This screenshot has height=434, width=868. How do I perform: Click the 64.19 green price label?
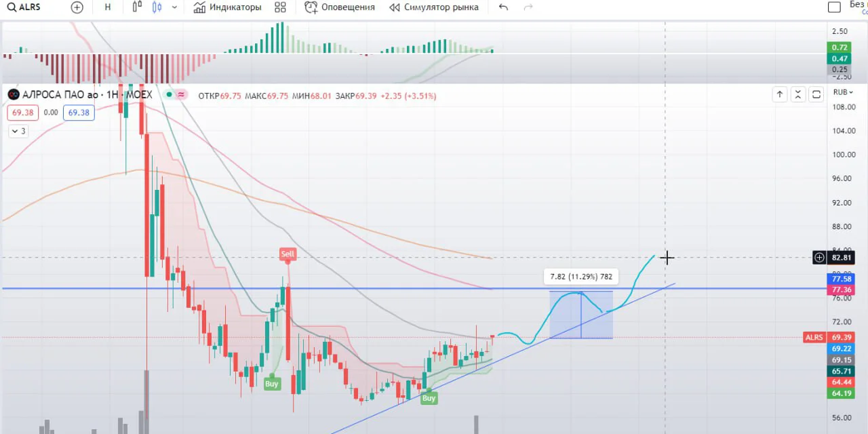click(x=841, y=393)
